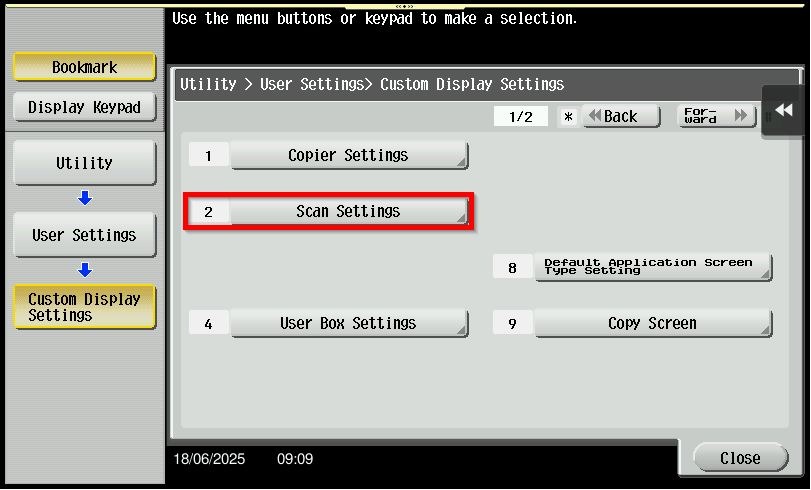Tap number 4 label beside User Box Settings
The height and width of the screenshot is (490, 811).
pyautogui.click(x=208, y=324)
